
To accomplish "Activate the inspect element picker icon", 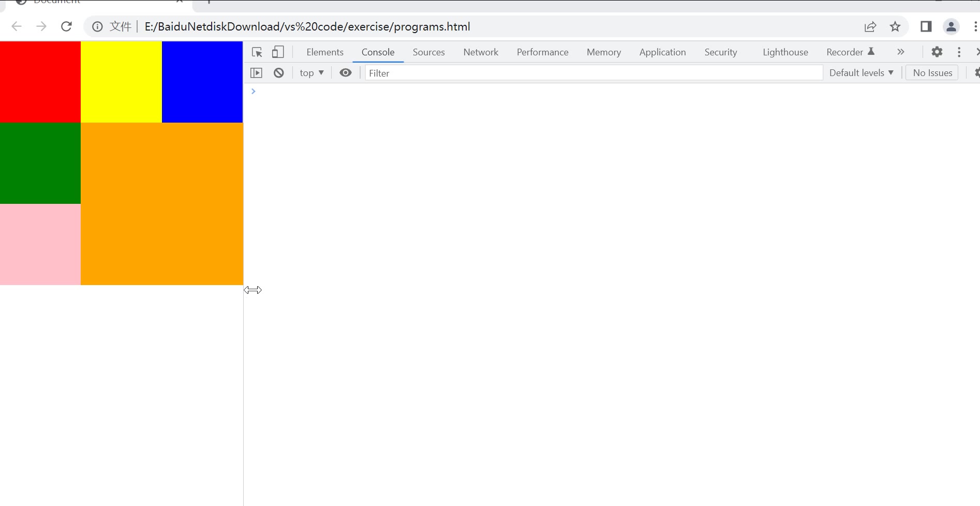I will [257, 52].
